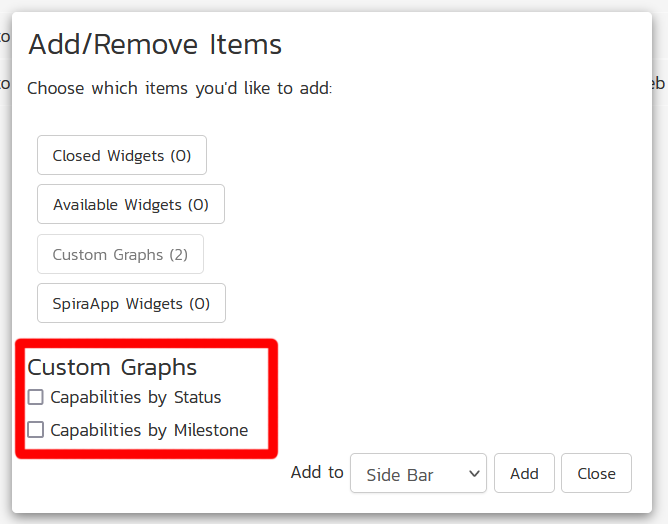Click the 'Choose which items' instruction text
This screenshot has height=524, width=668.
179,88
